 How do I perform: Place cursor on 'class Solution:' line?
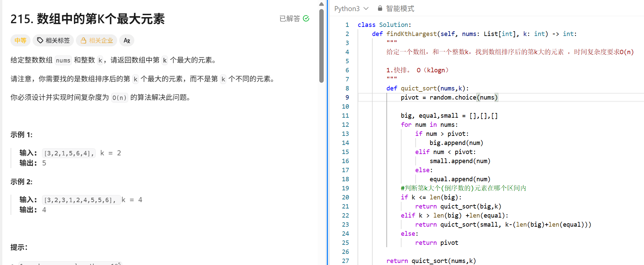pyautogui.click(x=384, y=25)
